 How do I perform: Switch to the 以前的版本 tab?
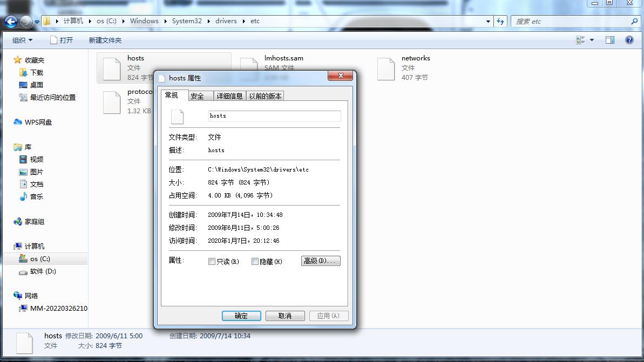pyautogui.click(x=265, y=95)
